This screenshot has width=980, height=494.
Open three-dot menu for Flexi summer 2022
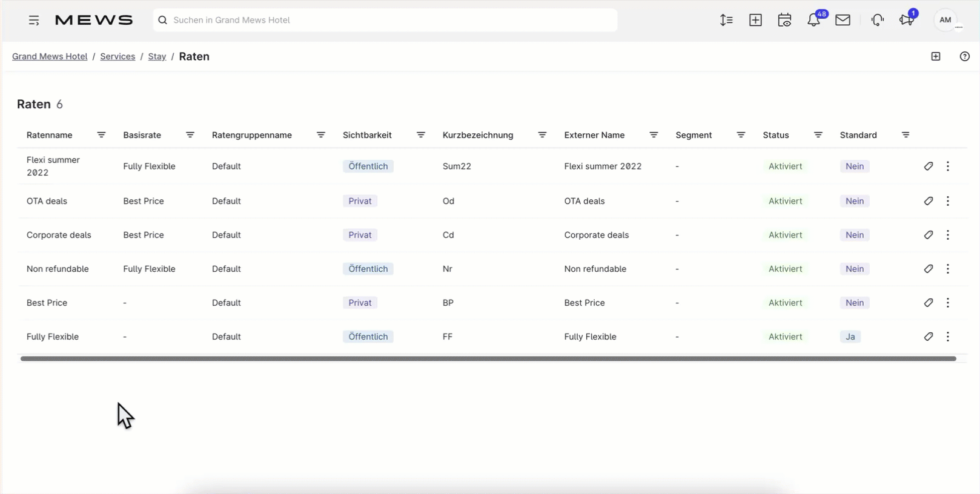(x=947, y=166)
